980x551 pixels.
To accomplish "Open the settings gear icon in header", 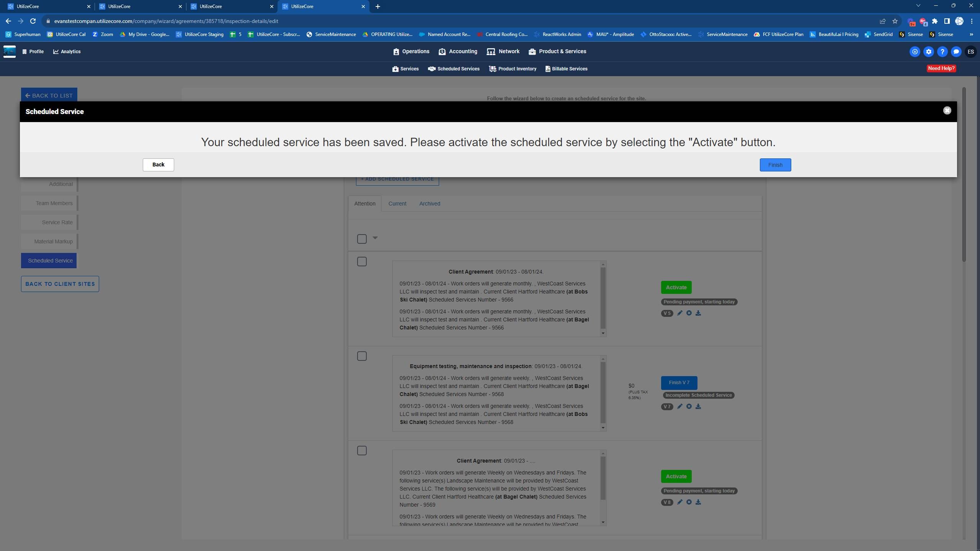I will point(928,52).
